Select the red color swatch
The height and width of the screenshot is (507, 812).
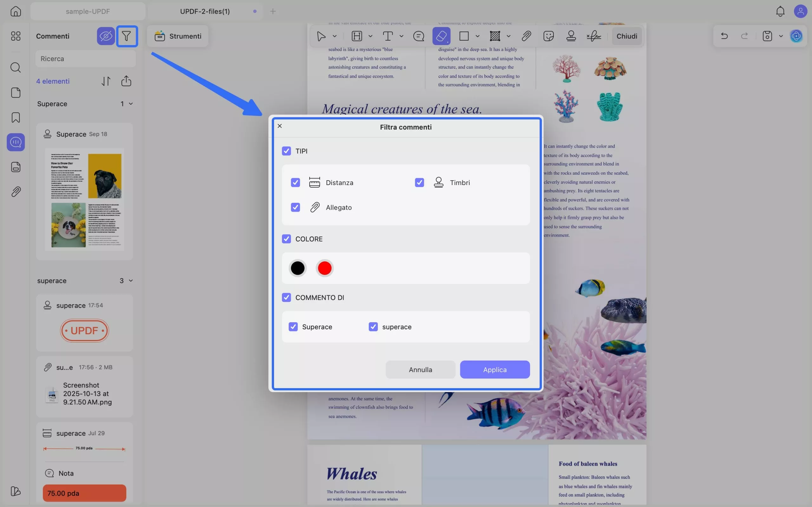[x=324, y=268]
